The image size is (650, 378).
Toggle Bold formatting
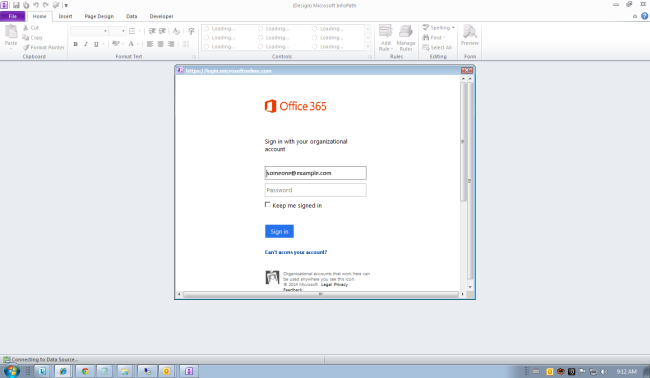click(75, 44)
